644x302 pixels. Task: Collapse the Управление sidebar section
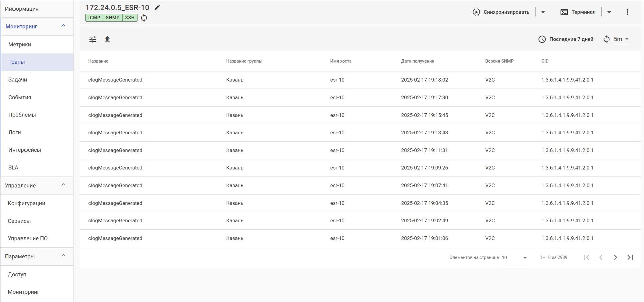(x=63, y=185)
